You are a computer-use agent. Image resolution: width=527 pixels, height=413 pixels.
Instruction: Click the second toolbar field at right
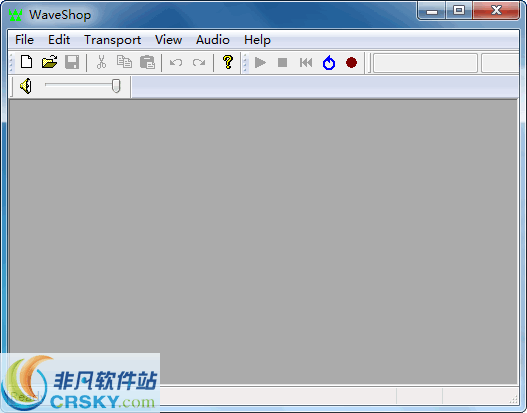(x=500, y=63)
